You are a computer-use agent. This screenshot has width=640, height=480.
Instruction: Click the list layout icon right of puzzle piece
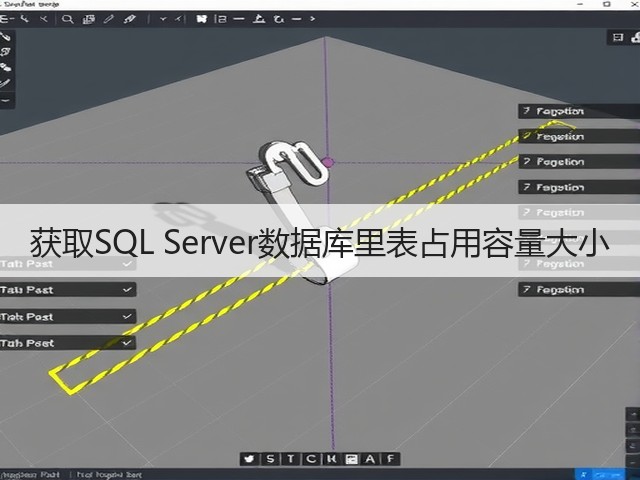tap(220, 19)
